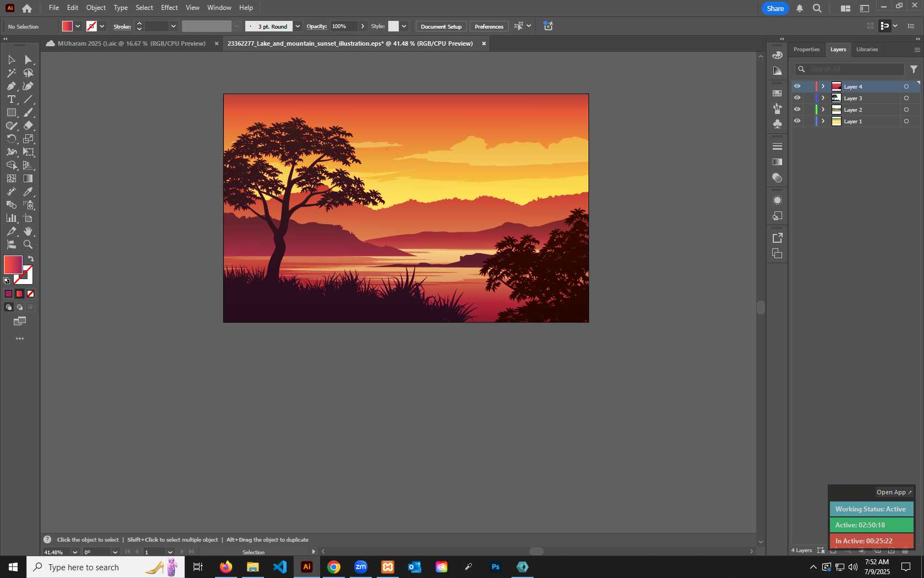
Task: Open the Object menu
Action: pos(96,8)
